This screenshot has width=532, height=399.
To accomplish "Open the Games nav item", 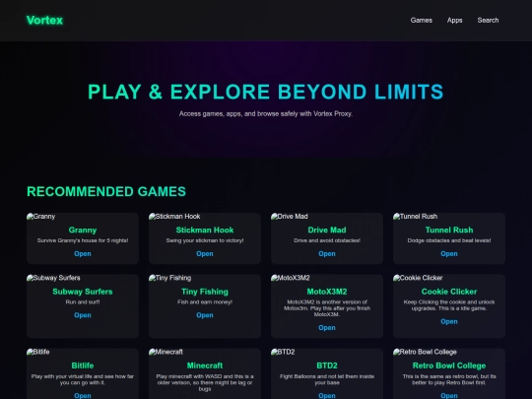I will (x=421, y=21).
